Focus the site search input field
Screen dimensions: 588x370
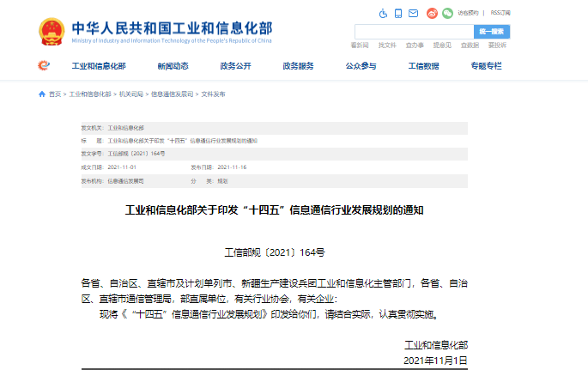coord(414,32)
